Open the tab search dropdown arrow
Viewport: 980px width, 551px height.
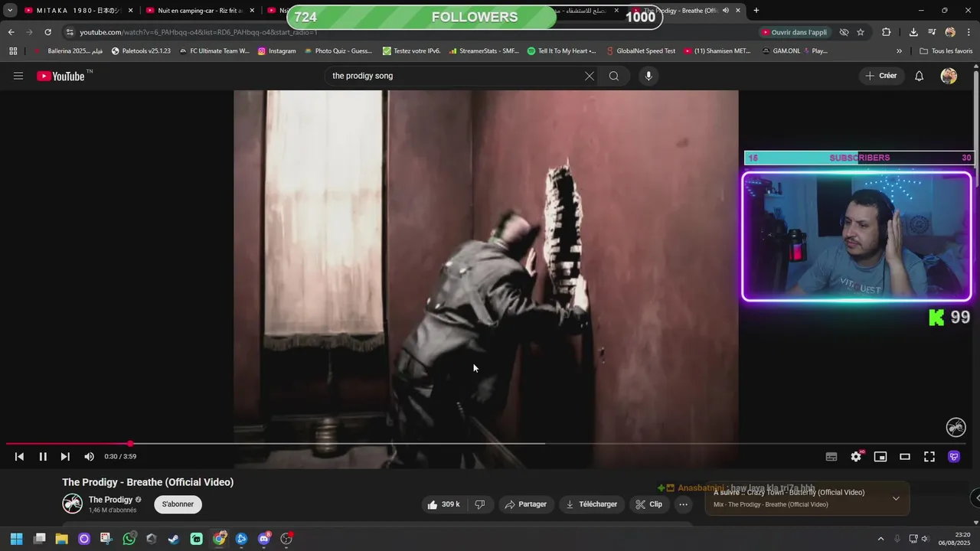coord(10,11)
